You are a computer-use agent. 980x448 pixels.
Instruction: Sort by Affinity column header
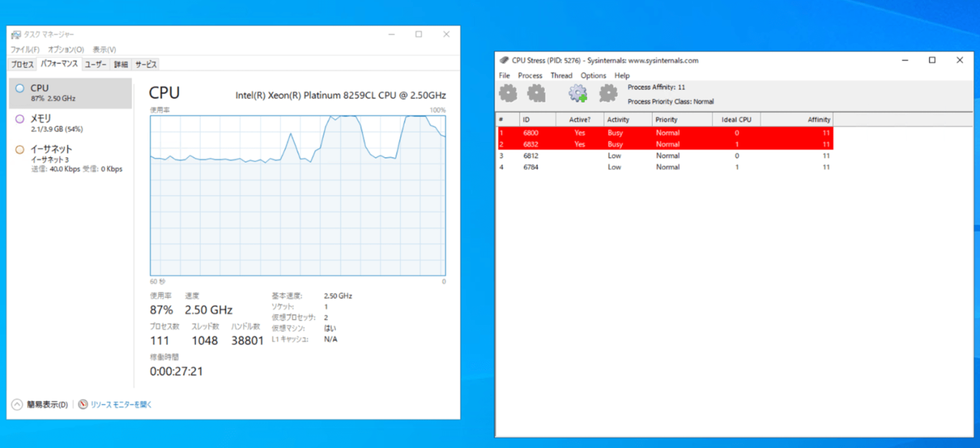(x=796, y=119)
